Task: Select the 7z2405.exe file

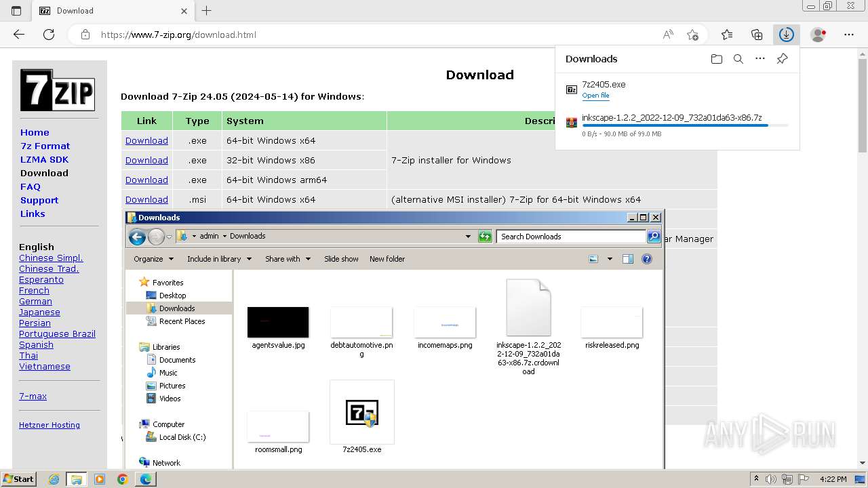Action: point(362,417)
